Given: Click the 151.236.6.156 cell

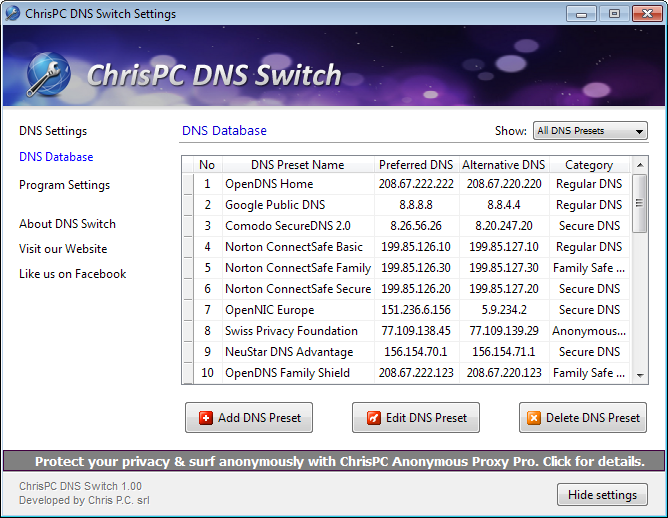Looking at the screenshot, I should (x=416, y=310).
